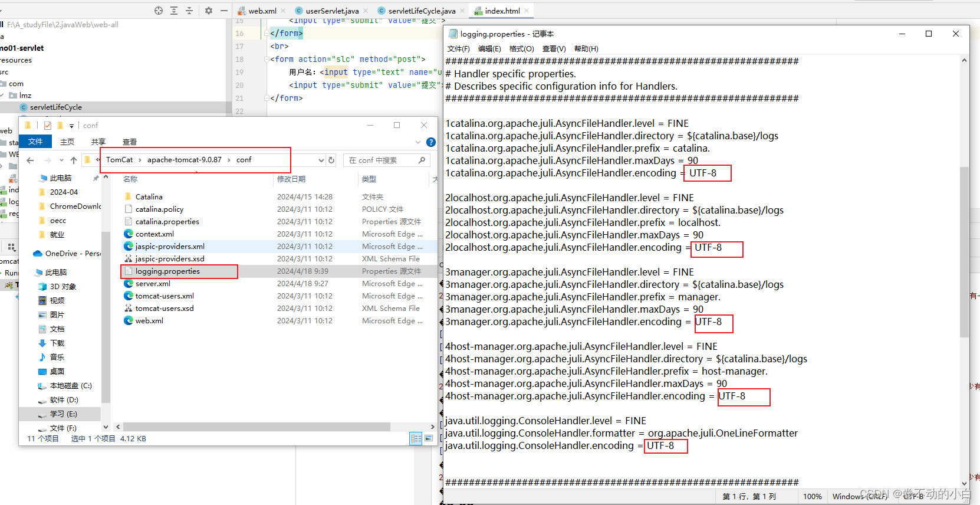Image resolution: width=980 pixels, height=505 pixels.
Task: Click the search magnifier in the conf search box
Action: pyautogui.click(x=422, y=160)
